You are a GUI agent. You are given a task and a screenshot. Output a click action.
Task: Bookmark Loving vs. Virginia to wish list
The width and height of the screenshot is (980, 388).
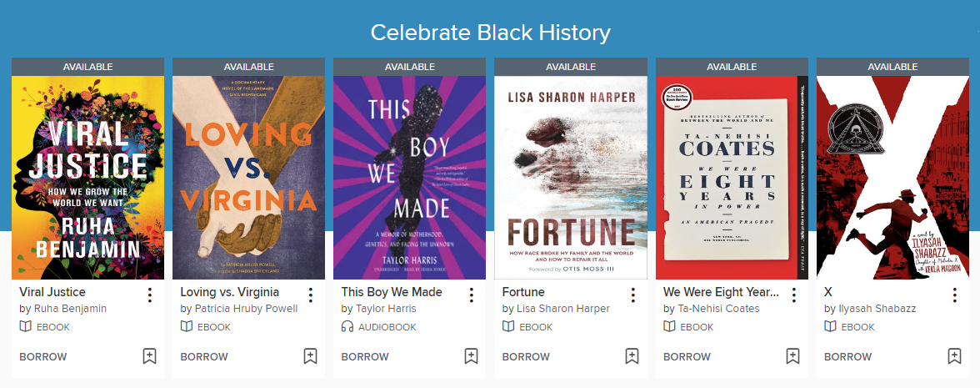coord(310,356)
